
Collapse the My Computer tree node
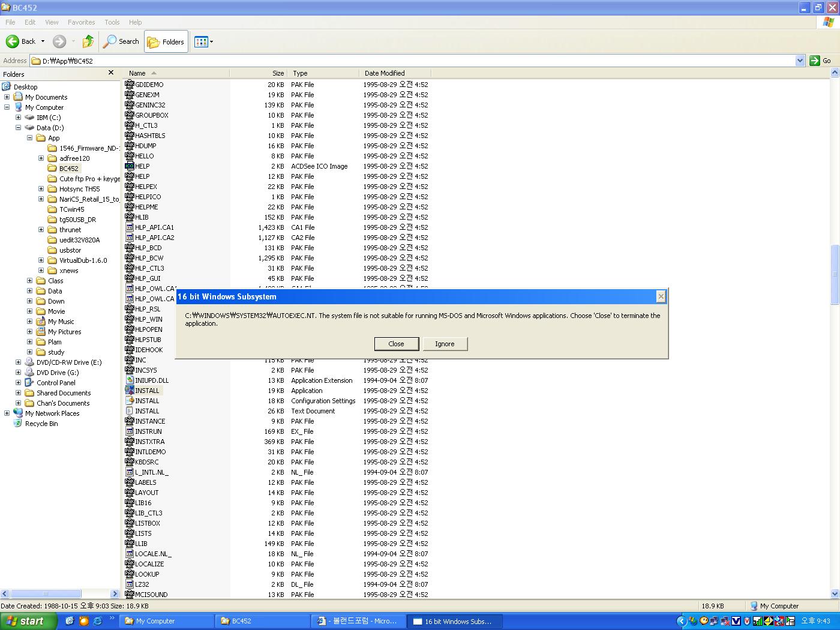pos(7,107)
